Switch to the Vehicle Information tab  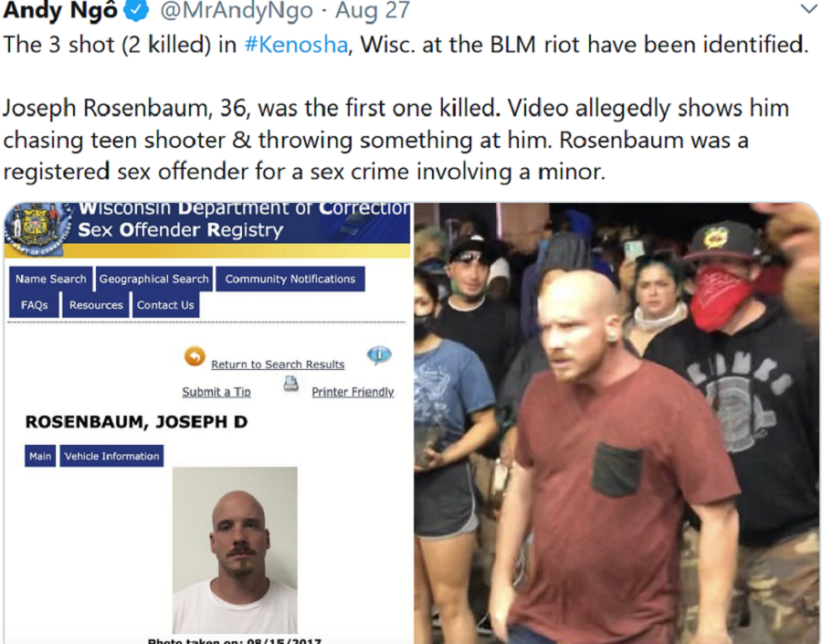(x=111, y=456)
